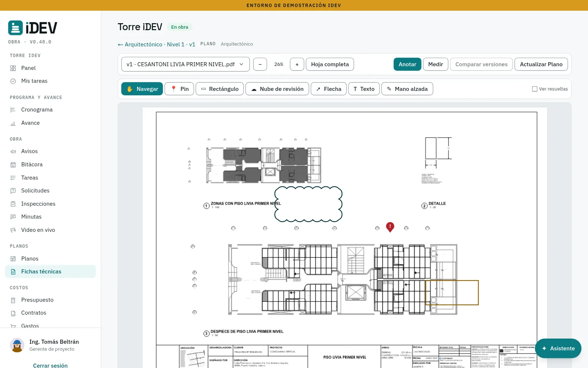Open Inspecciones from its clipboard icon
Image resolution: width=588 pixels, height=368 pixels.
pyautogui.click(x=13, y=204)
